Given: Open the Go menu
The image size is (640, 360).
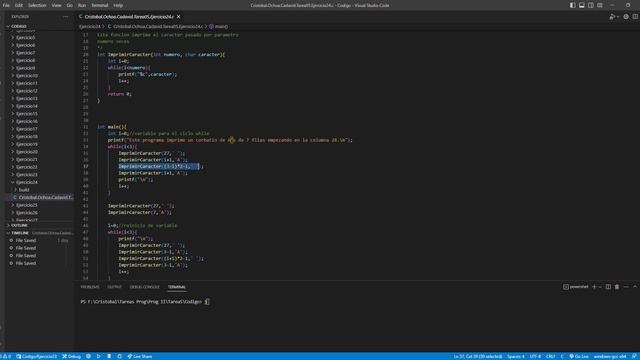Looking at the screenshot, I should coord(69,5).
